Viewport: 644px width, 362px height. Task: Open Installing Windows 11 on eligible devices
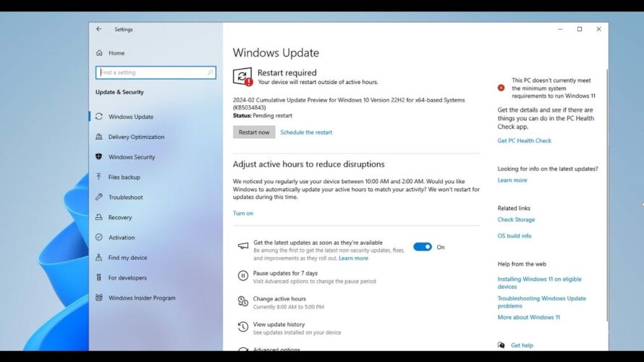(x=540, y=282)
